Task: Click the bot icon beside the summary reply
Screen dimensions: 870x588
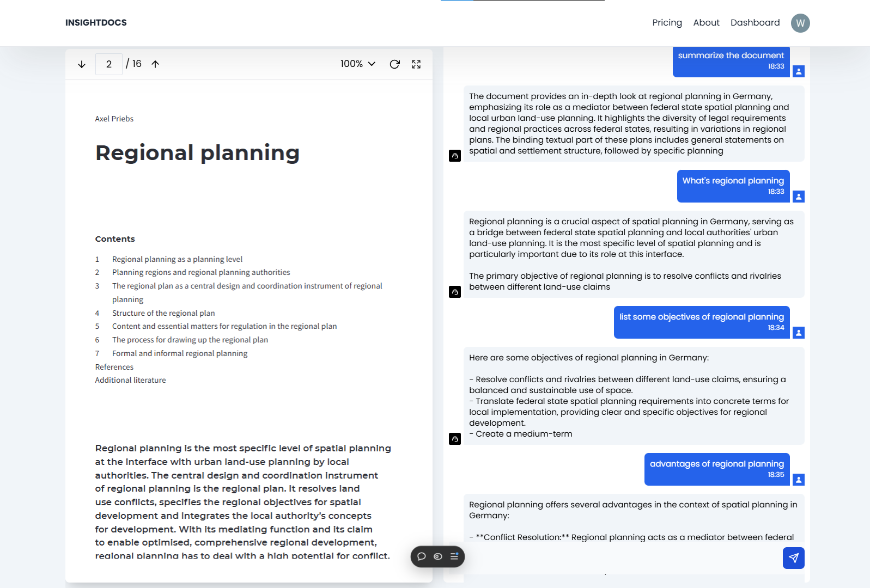Action: click(x=455, y=156)
